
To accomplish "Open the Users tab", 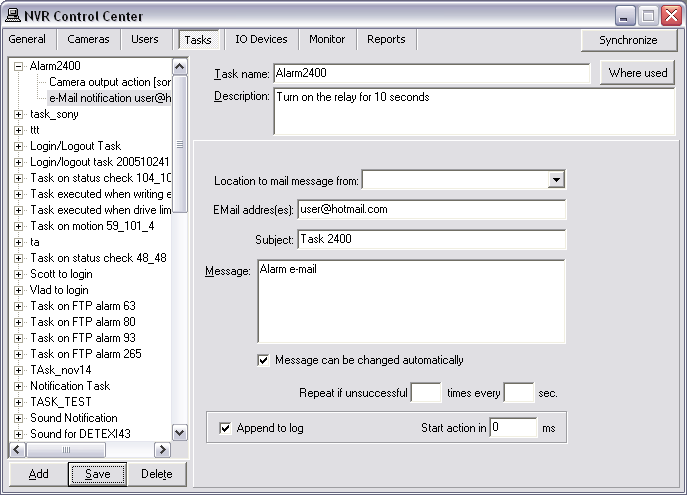I will coord(145,39).
